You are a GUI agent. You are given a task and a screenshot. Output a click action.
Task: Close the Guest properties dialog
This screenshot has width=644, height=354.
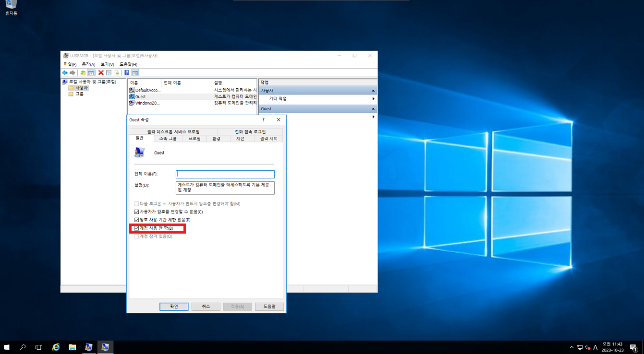coord(279,120)
